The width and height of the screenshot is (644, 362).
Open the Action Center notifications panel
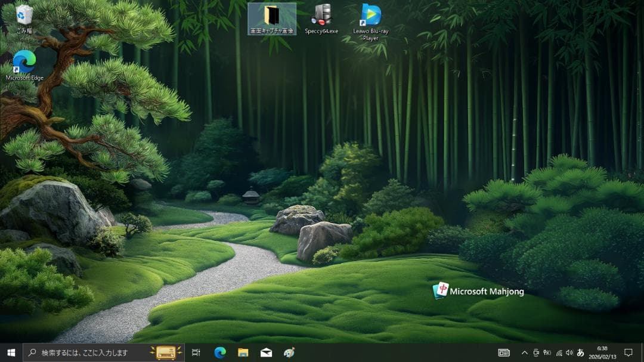pos(629,352)
